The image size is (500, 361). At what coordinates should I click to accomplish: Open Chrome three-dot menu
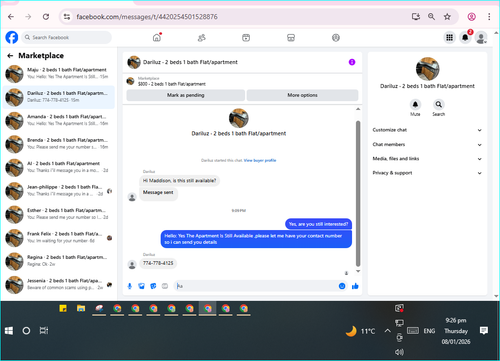tap(489, 17)
